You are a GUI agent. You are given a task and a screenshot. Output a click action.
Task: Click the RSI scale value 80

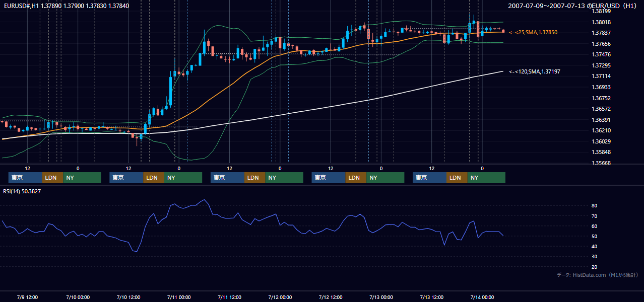click(595, 206)
